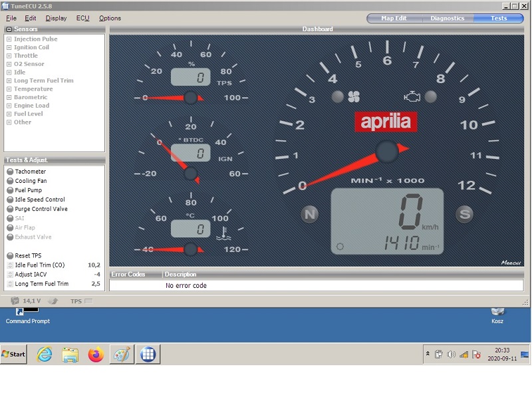Expand the Temperature sensor node
The height and width of the screenshot is (399, 532).
(9, 89)
